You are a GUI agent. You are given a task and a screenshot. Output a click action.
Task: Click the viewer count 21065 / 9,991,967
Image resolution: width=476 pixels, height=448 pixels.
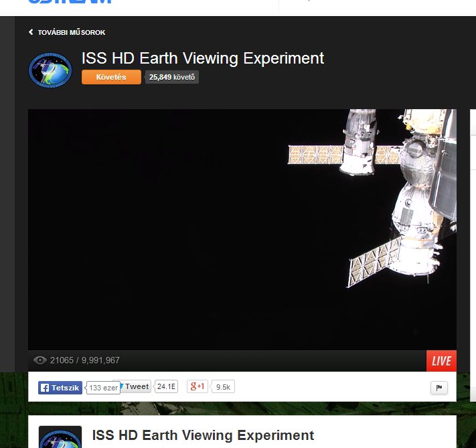coord(85,360)
